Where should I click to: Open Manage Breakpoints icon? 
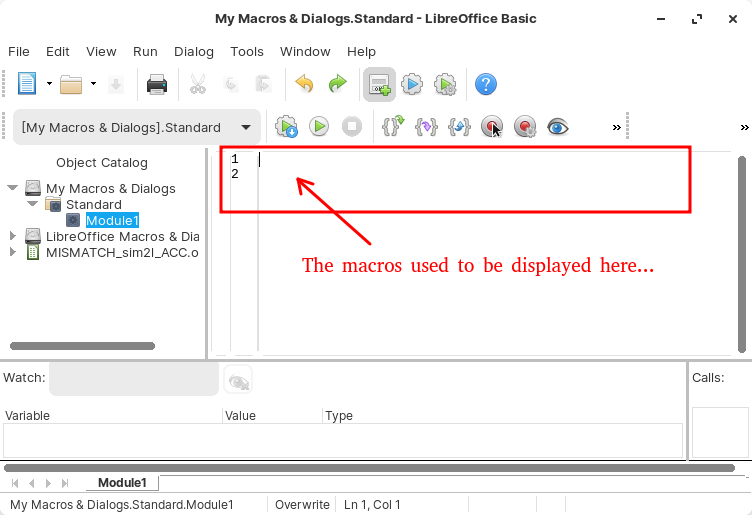525,127
